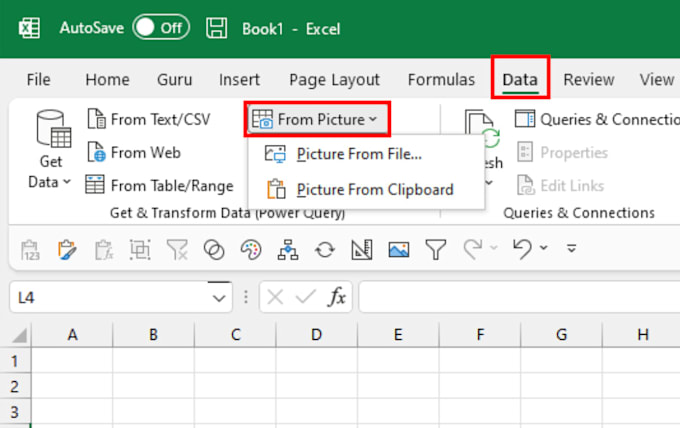The height and width of the screenshot is (428, 680).
Task: Click the From Web icon
Action: click(96, 153)
